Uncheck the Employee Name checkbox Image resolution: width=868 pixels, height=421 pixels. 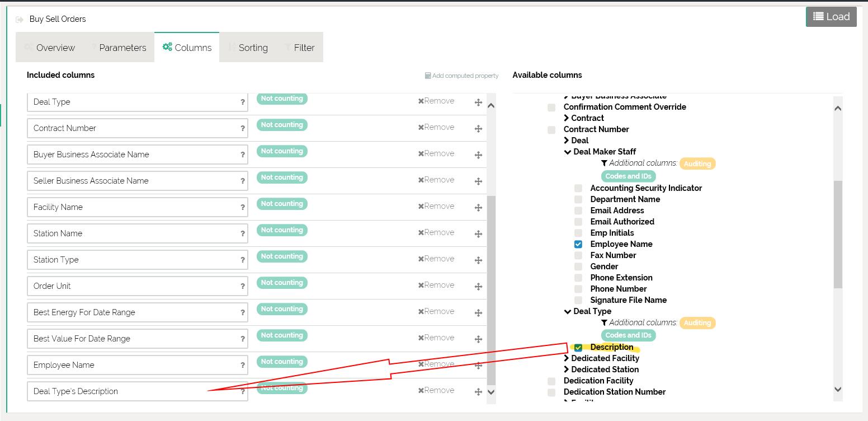click(578, 244)
